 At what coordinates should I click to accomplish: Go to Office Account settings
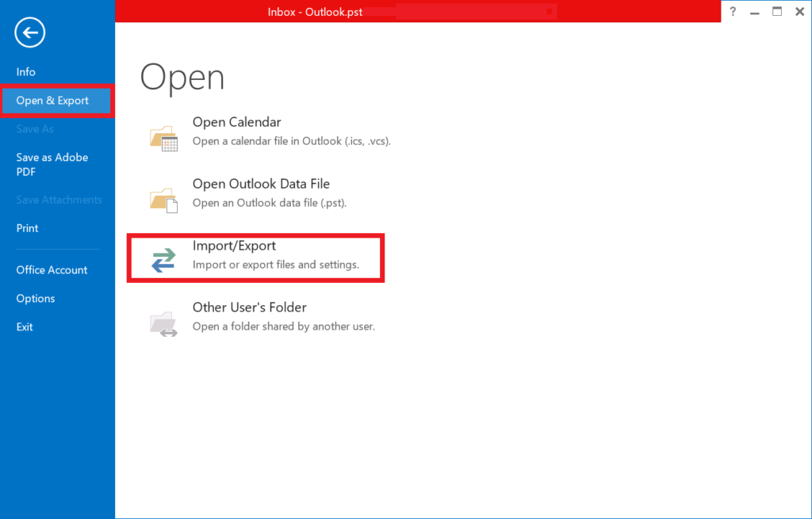52,269
